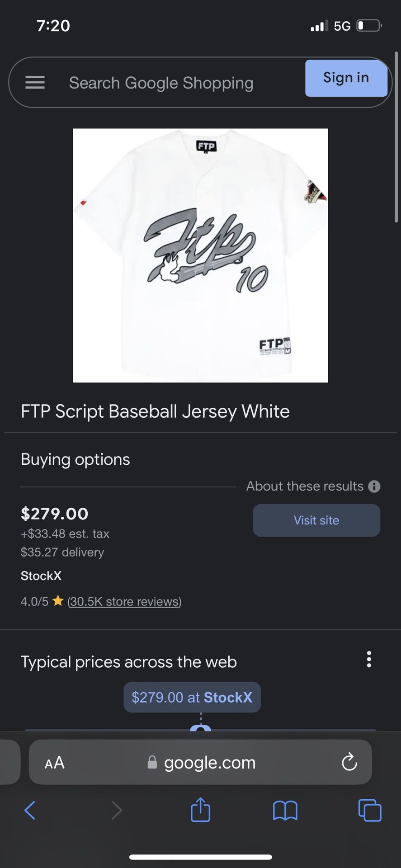Screen dimensions: 401x868
Task: Tap the About these results info icon
Action: coord(374,486)
